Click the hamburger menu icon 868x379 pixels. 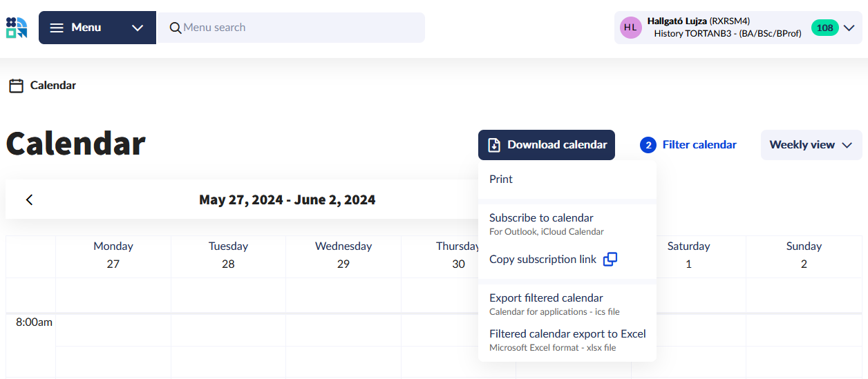(57, 28)
